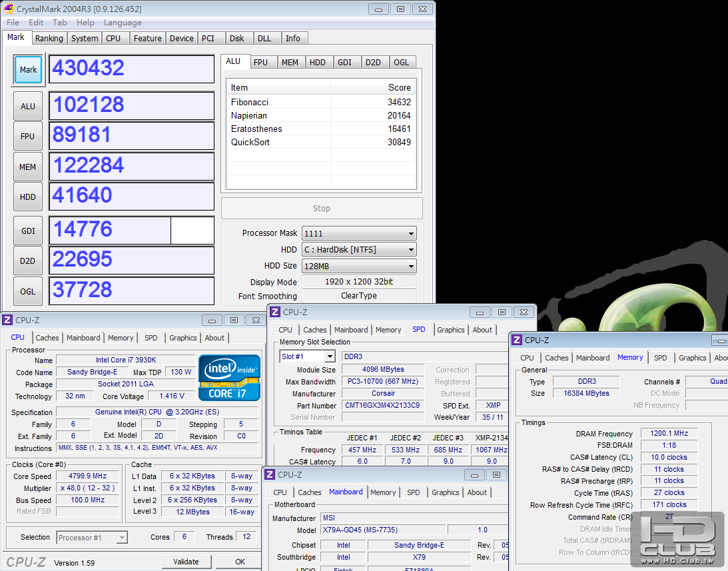Click the total Mark score field 430432
728x571 pixels.
pos(131,69)
